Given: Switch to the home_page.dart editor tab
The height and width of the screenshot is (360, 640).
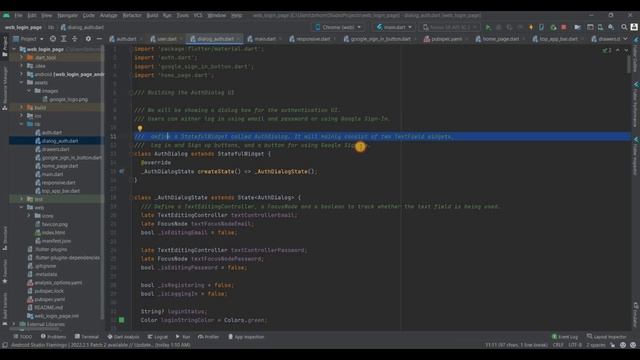Looking at the screenshot, I should [x=500, y=39].
